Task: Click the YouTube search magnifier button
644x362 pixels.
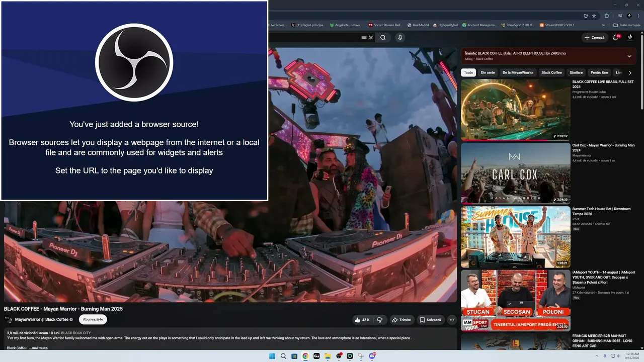Action: tap(383, 38)
